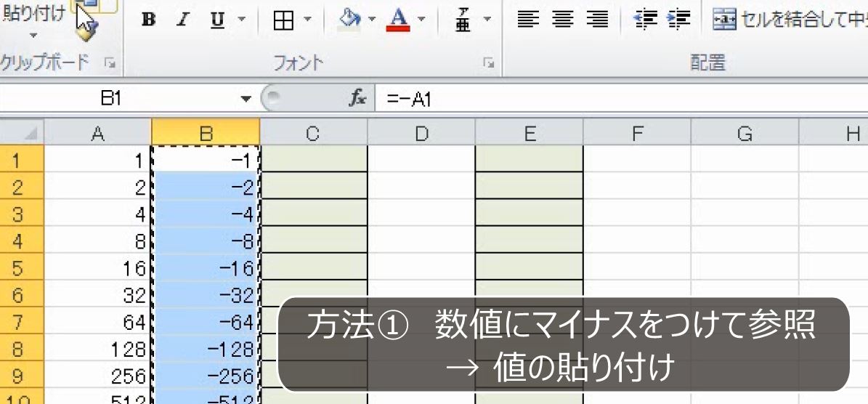Image resolution: width=868 pixels, height=404 pixels.
Task: Open the borders dropdown arrow
Action: tap(307, 20)
